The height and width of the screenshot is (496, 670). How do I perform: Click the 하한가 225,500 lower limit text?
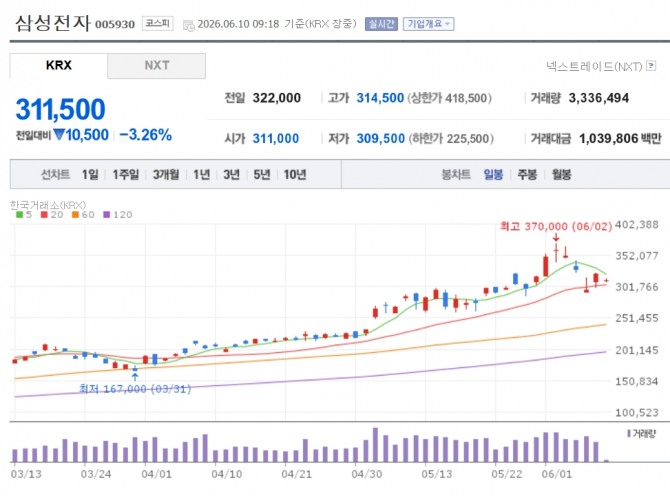[451, 138]
